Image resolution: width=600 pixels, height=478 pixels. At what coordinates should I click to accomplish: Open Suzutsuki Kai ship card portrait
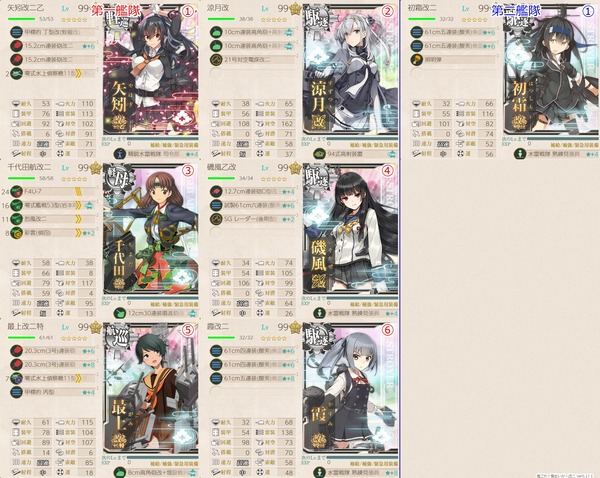click(351, 70)
